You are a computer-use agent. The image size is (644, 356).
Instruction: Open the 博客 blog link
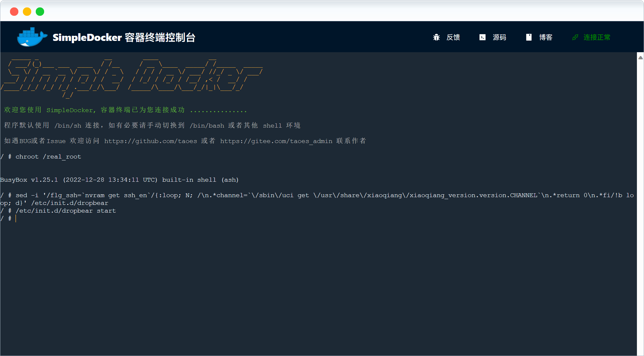click(546, 37)
